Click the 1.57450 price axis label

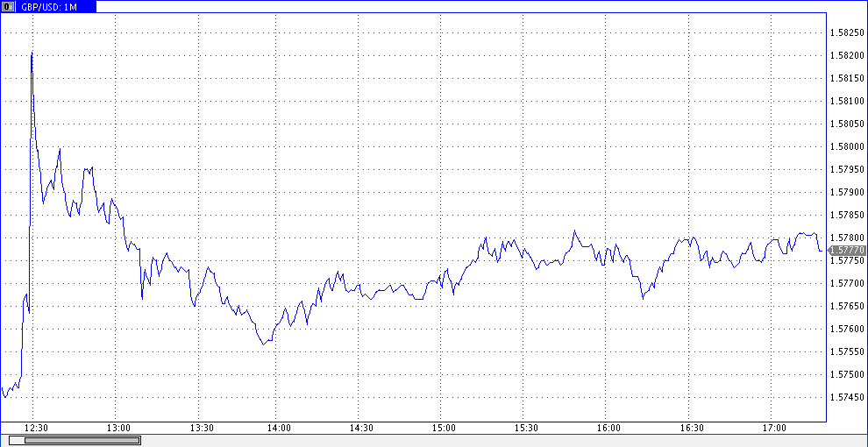[846, 397]
